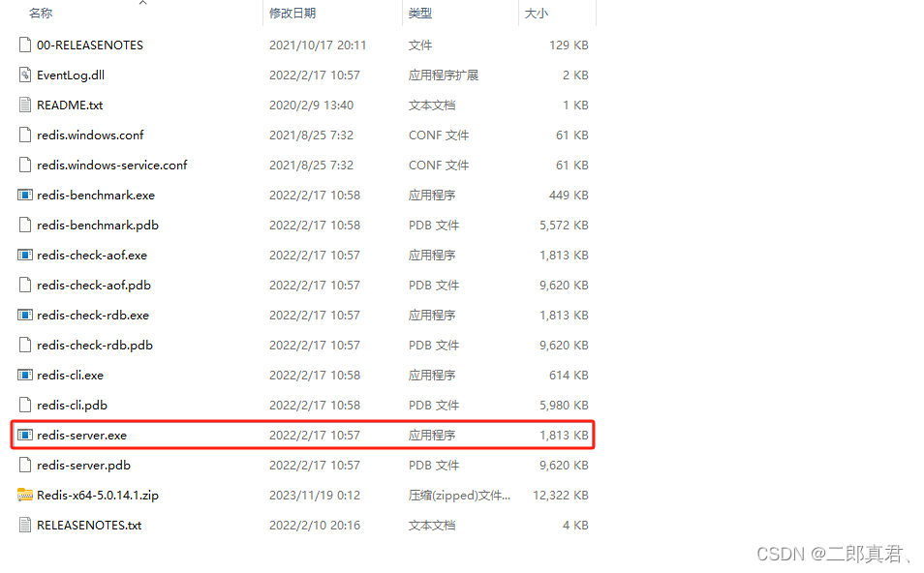Click the date 2022/2/10 20:16
This screenshot has height=573, width=924.
click(x=315, y=526)
